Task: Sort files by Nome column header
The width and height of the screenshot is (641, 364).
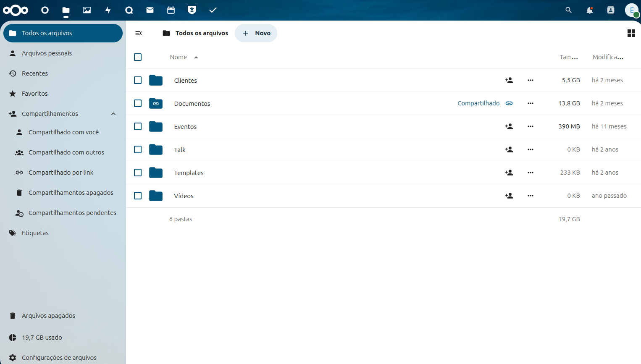Action: (179, 57)
